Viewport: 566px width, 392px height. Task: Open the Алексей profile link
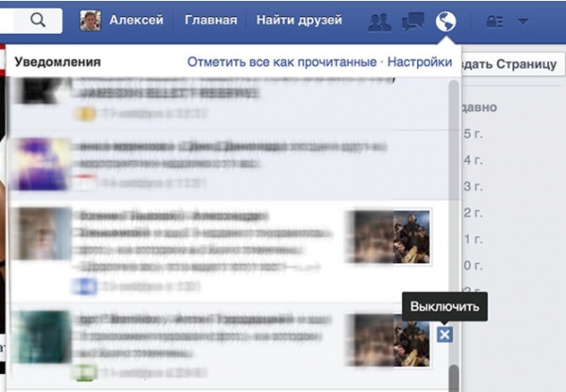pyautogui.click(x=136, y=19)
